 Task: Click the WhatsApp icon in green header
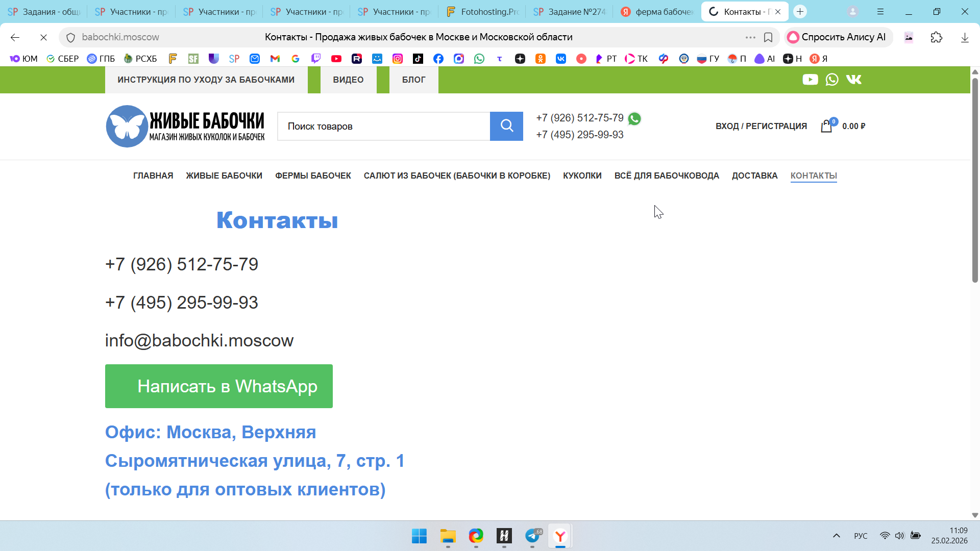[832, 80]
